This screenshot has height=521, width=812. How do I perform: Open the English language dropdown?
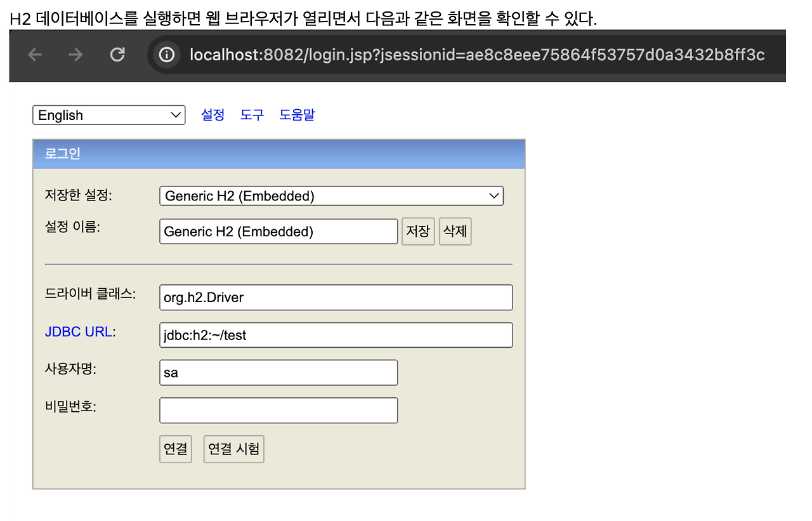point(109,115)
